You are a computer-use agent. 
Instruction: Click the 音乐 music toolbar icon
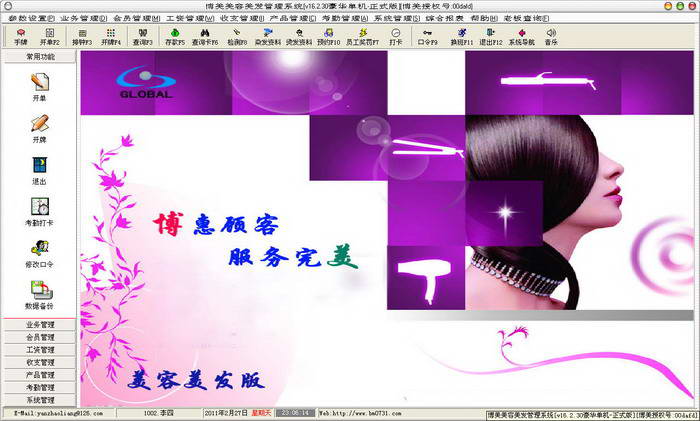tap(550, 37)
